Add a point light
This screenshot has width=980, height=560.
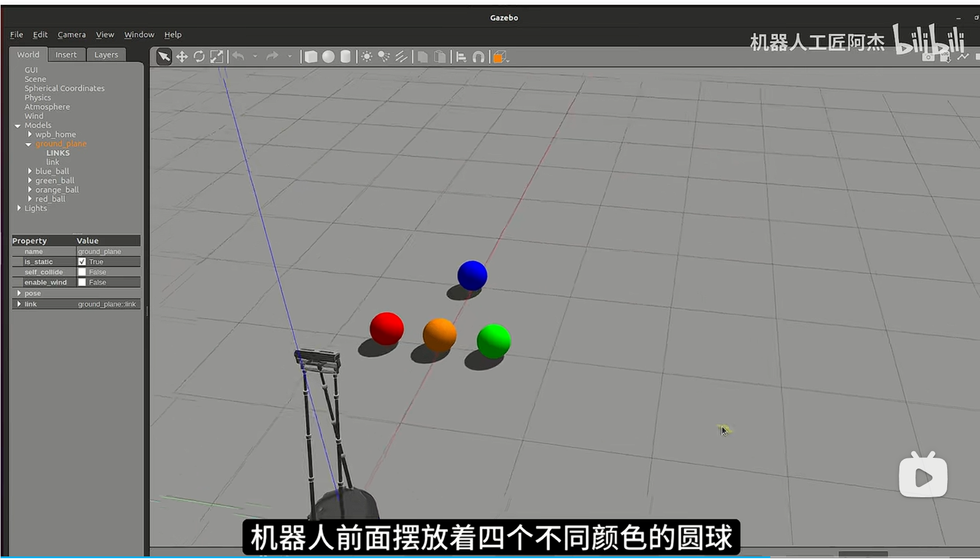click(367, 57)
